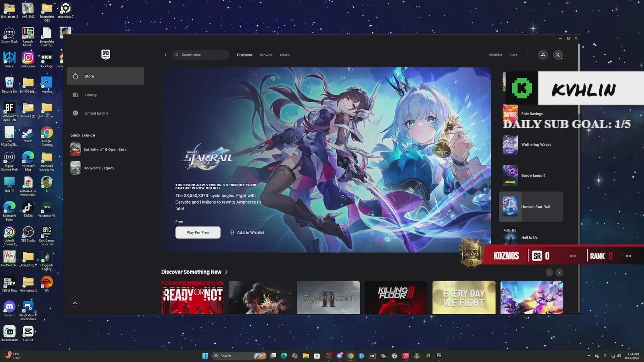Open Stream Deck desktop shortcut
644x362 pixels.
click(x=9, y=36)
